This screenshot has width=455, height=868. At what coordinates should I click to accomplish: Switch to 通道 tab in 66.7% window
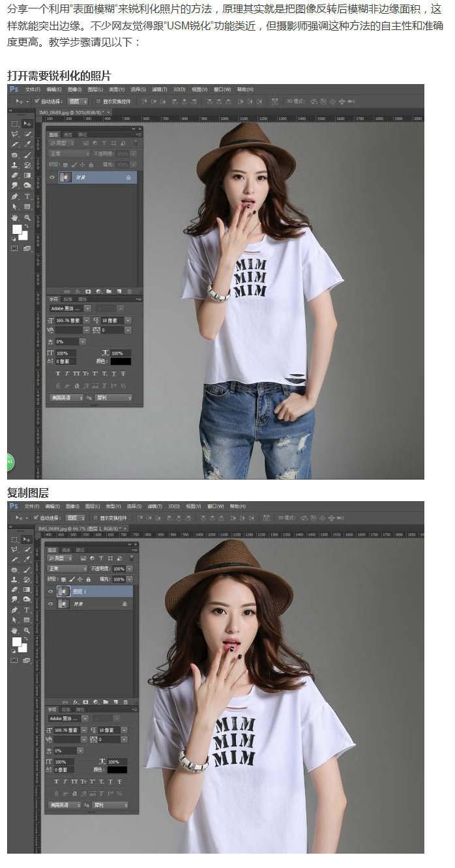[66, 550]
